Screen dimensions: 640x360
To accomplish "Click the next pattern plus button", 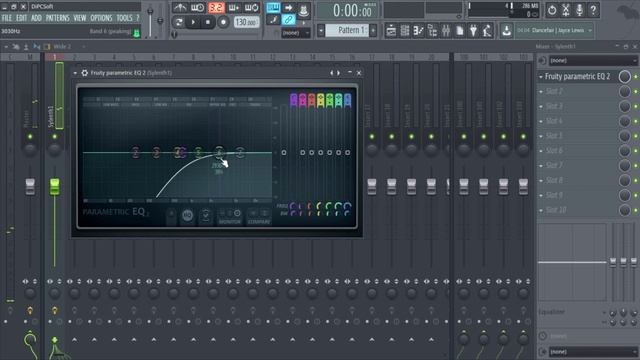I will [x=373, y=31].
